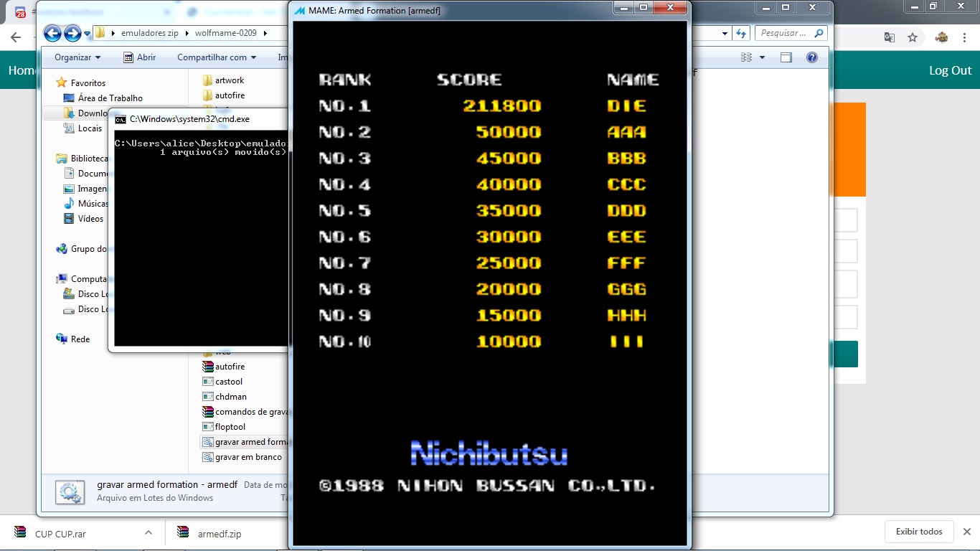Image resolution: width=980 pixels, height=551 pixels.
Task: Select the autofire archive file
Action: [223, 367]
